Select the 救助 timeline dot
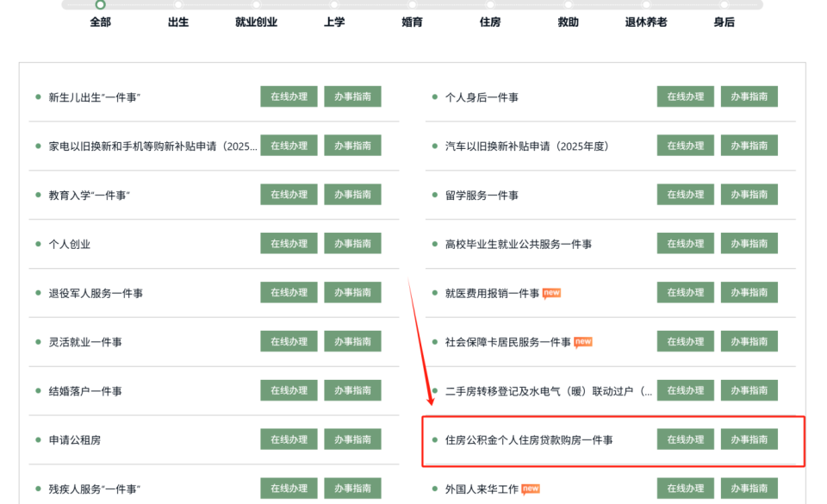 [569, 4]
